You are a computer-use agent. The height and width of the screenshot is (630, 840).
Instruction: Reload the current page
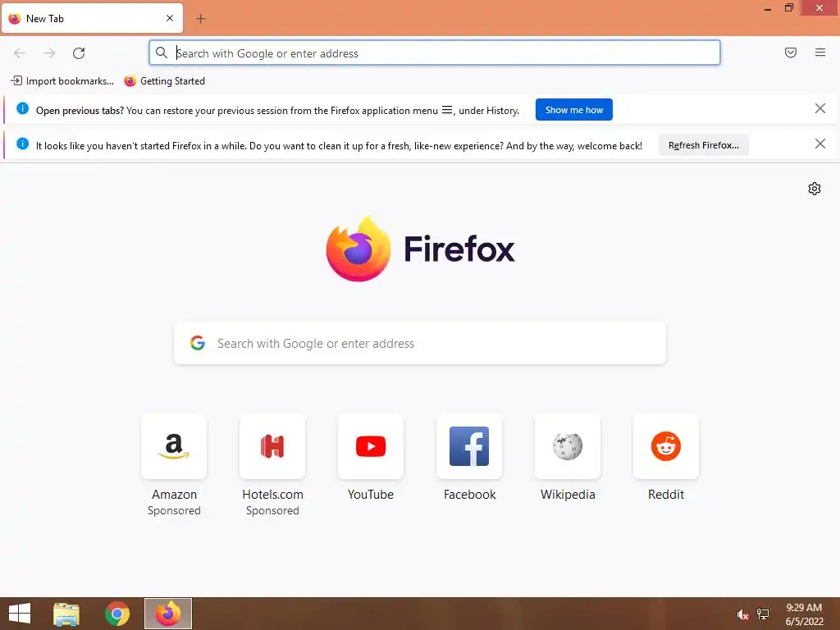(x=79, y=53)
